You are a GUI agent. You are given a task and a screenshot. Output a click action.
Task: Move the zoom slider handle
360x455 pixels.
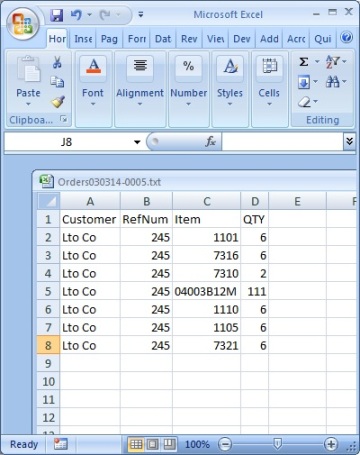coord(277,443)
